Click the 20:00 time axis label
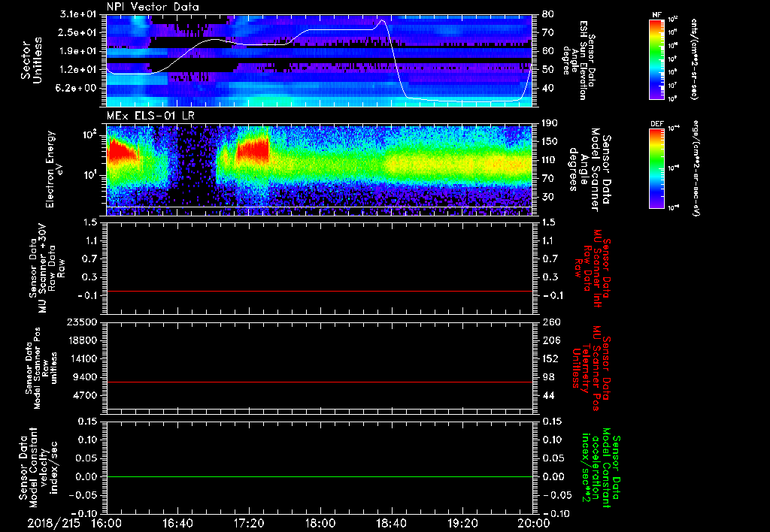770x532 pixels. coord(534,523)
